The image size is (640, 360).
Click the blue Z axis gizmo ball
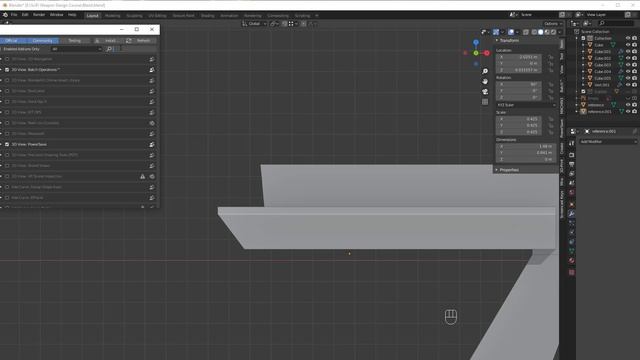pyautogui.click(x=476, y=42)
